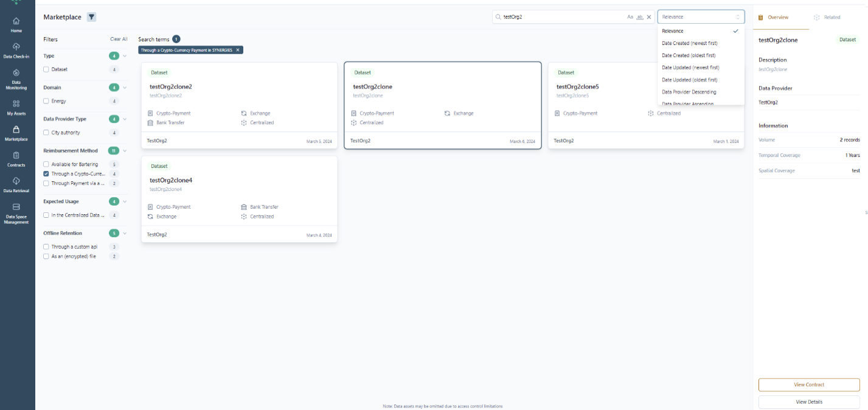
Task: Select Date Created (newest first) sort option
Action: [x=690, y=43]
